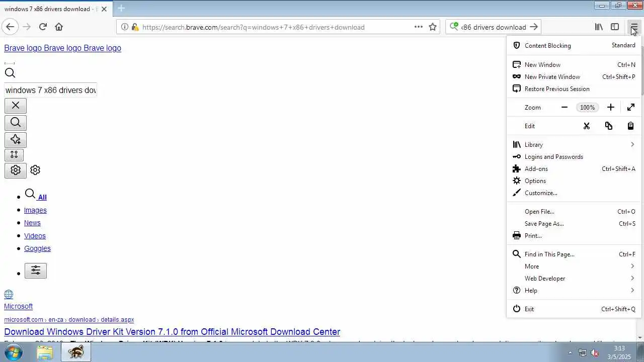Show sidebars toolbar icon

click(615, 27)
